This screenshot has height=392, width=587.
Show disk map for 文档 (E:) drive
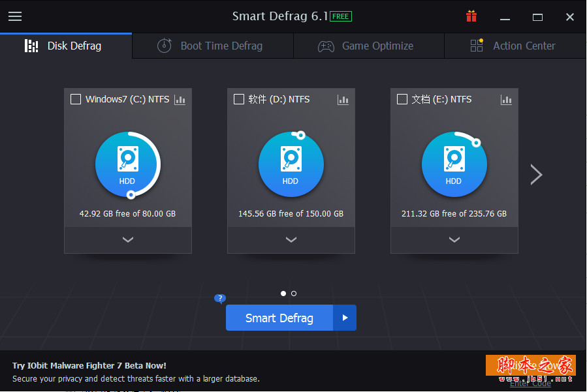[x=506, y=100]
